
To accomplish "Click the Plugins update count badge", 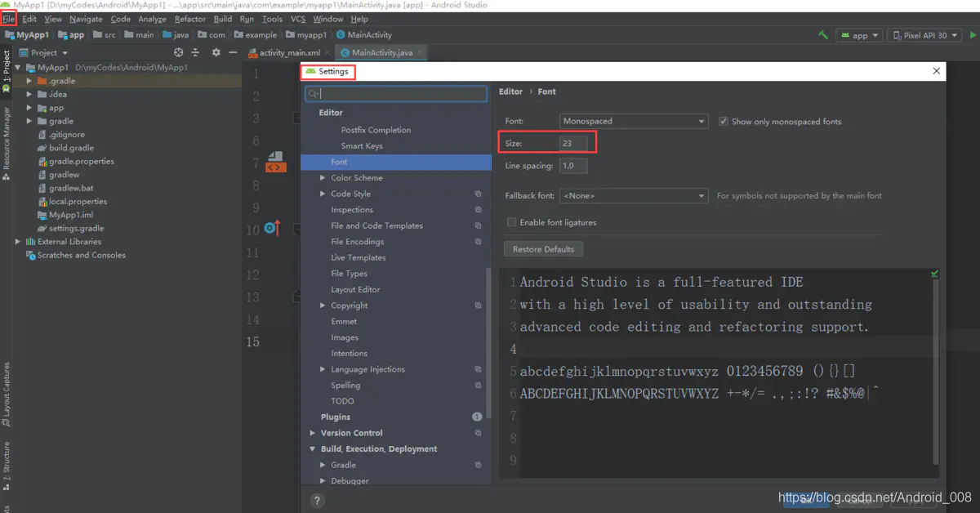I will (x=477, y=417).
